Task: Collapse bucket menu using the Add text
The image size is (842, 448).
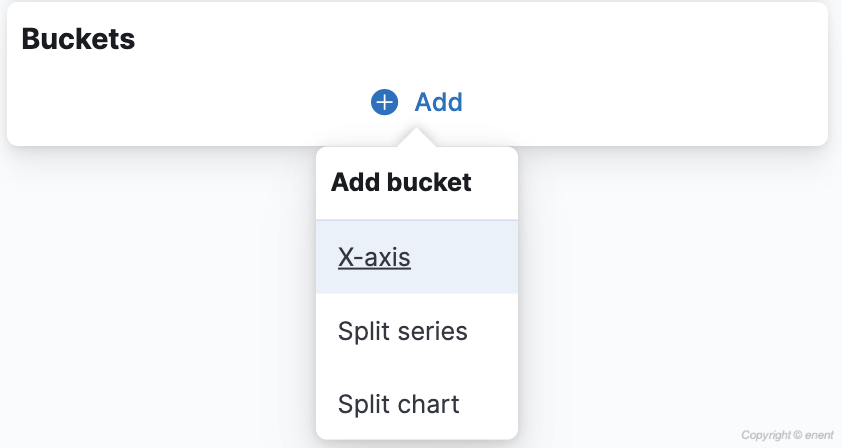Action: 438,102
